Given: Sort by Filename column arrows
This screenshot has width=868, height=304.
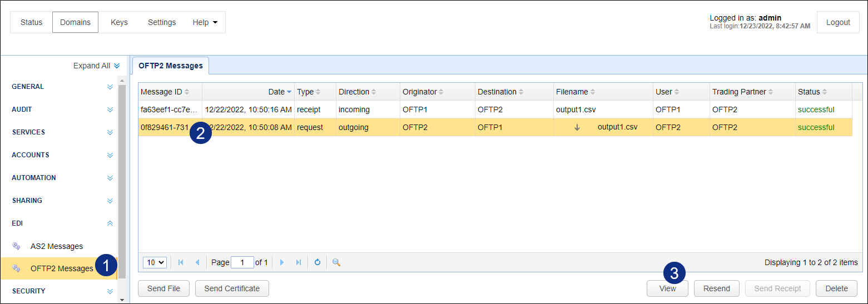Looking at the screenshot, I should click(x=593, y=92).
